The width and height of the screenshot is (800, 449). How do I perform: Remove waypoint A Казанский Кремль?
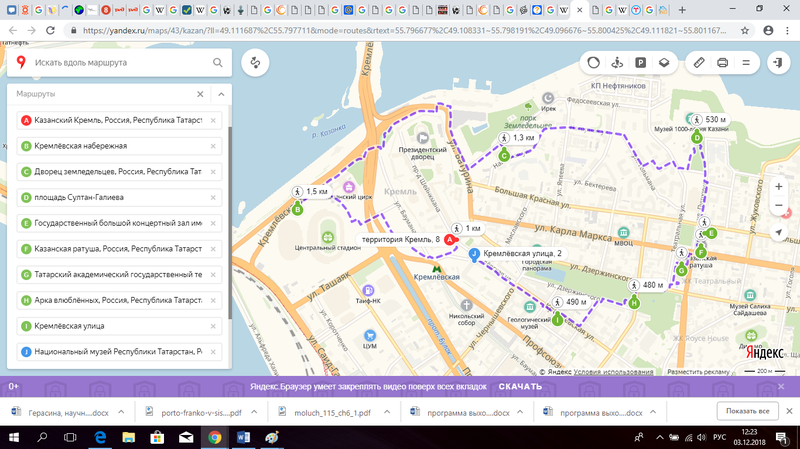pos(213,120)
